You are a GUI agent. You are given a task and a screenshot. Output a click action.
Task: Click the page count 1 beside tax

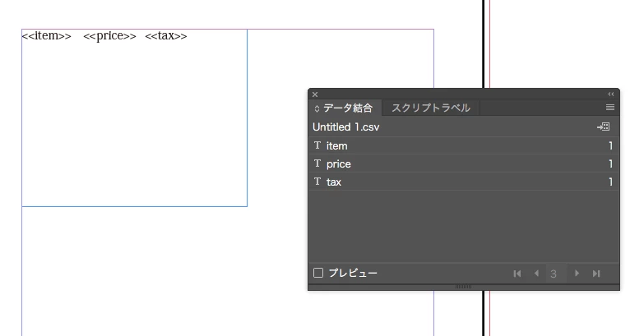tap(611, 182)
